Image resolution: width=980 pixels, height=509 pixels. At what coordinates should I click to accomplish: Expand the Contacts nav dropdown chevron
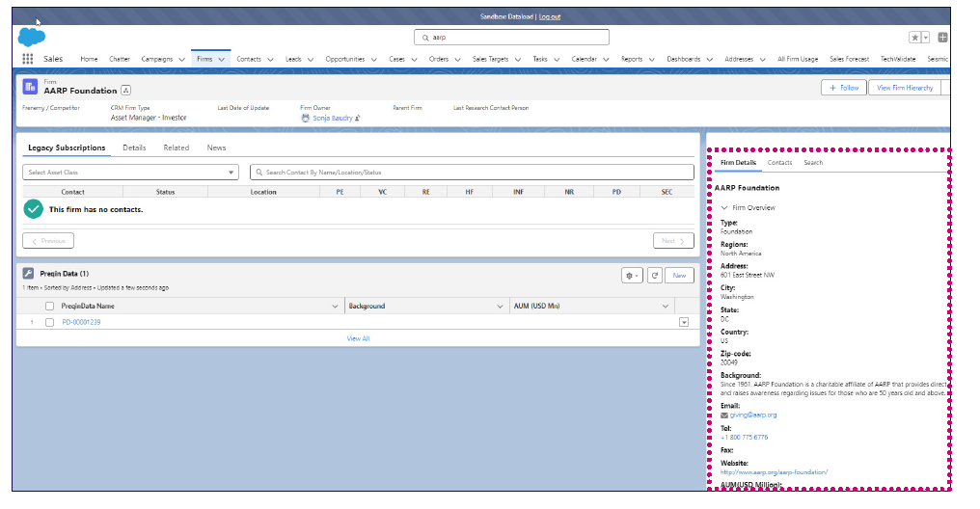pyautogui.click(x=271, y=60)
